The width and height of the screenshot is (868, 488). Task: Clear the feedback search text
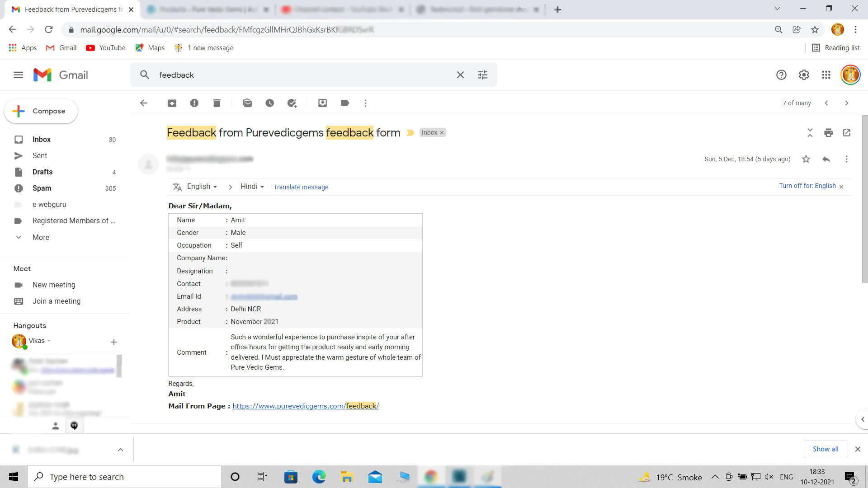pyautogui.click(x=460, y=75)
